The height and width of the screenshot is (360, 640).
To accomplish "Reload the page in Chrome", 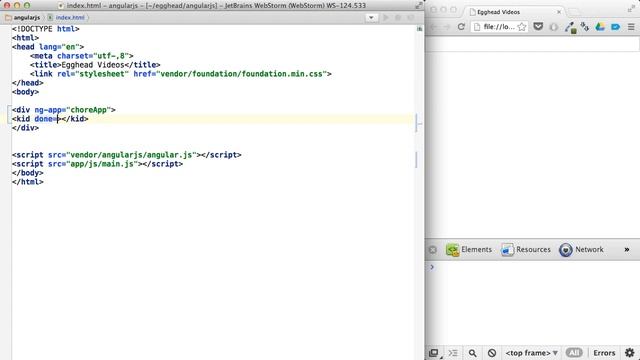I will [x=461, y=27].
